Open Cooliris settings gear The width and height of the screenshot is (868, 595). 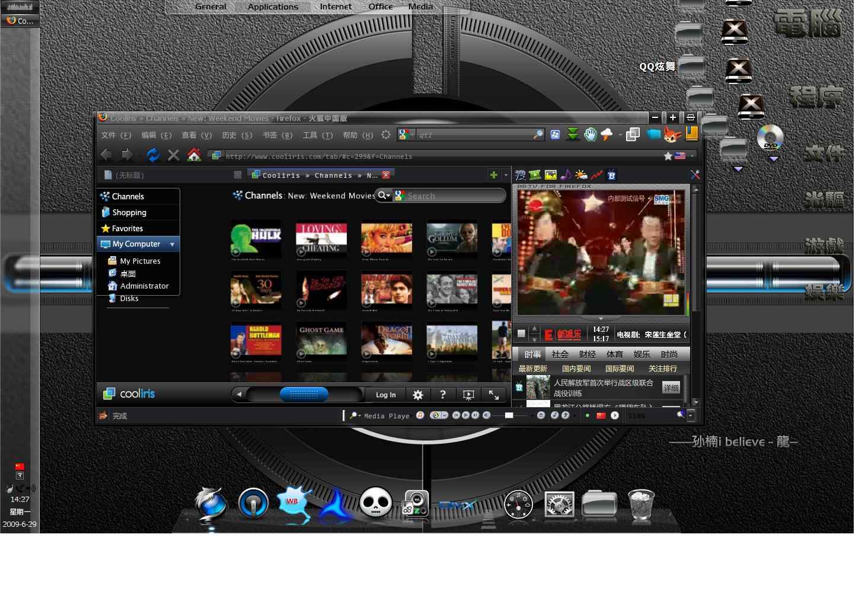418,395
